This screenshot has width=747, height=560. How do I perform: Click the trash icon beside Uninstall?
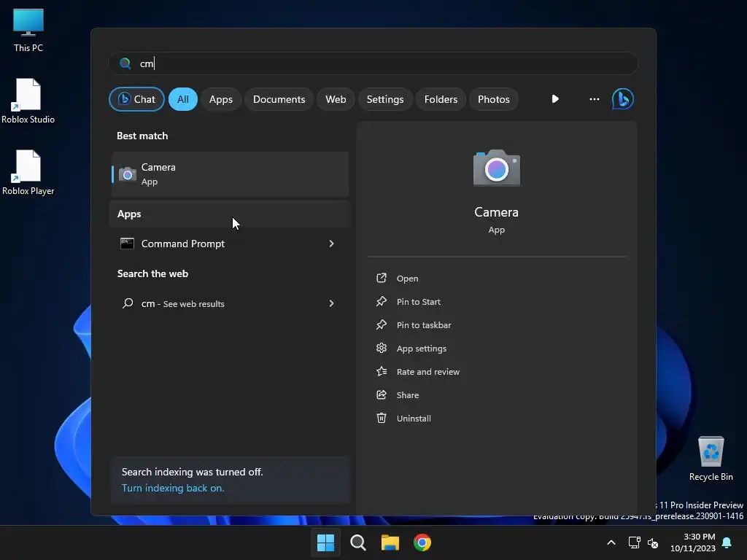pyautogui.click(x=382, y=418)
